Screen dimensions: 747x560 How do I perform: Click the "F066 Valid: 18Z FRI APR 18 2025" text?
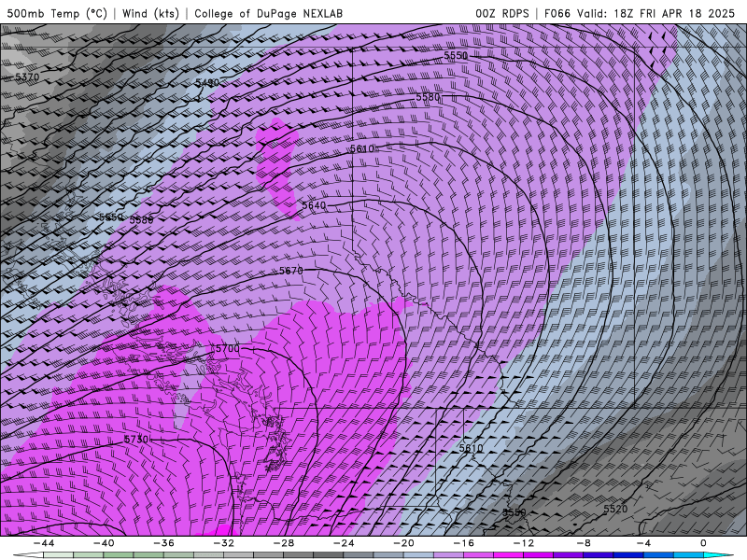640,13
